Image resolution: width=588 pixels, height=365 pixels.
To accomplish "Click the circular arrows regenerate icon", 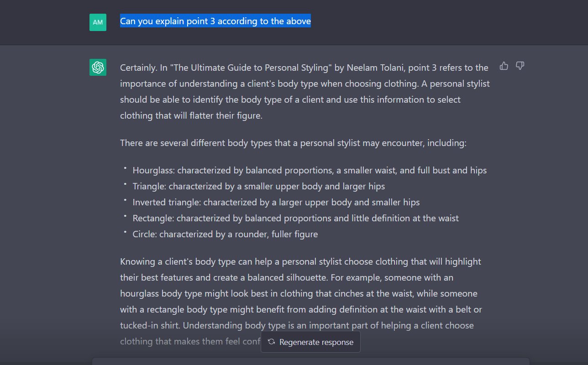I will [271, 342].
